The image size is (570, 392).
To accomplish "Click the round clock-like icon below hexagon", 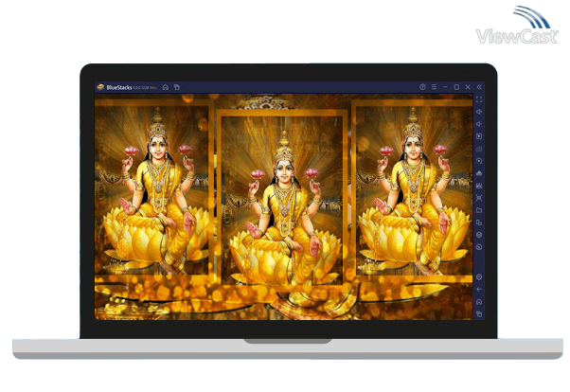I will point(479,247).
